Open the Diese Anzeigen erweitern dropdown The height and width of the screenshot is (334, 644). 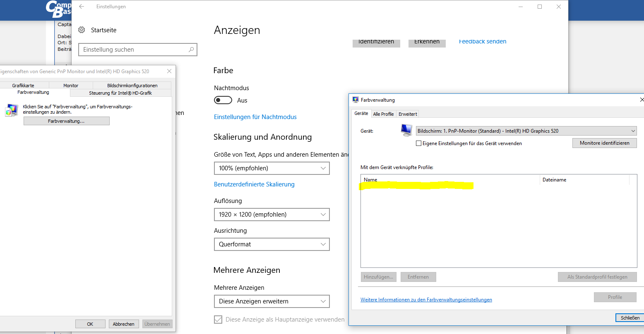coord(272,301)
